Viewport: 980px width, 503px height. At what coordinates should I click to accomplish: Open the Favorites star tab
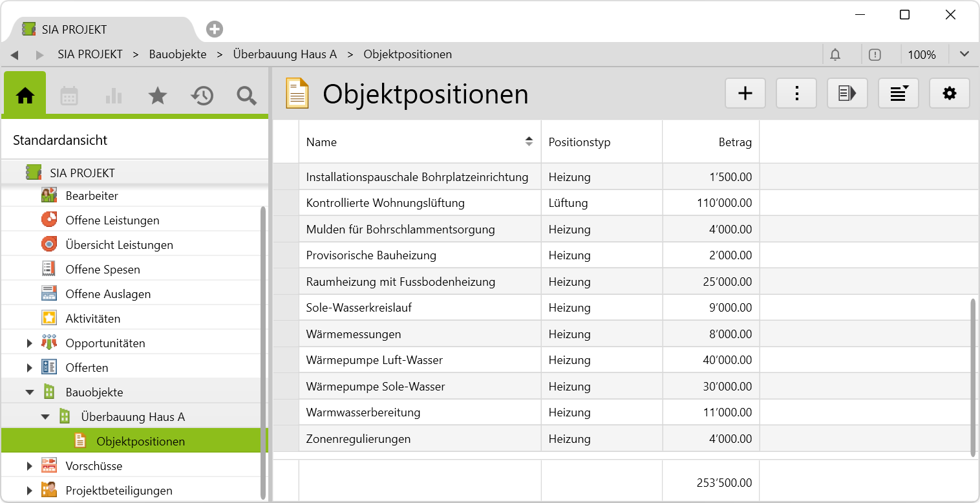click(158, 96)
